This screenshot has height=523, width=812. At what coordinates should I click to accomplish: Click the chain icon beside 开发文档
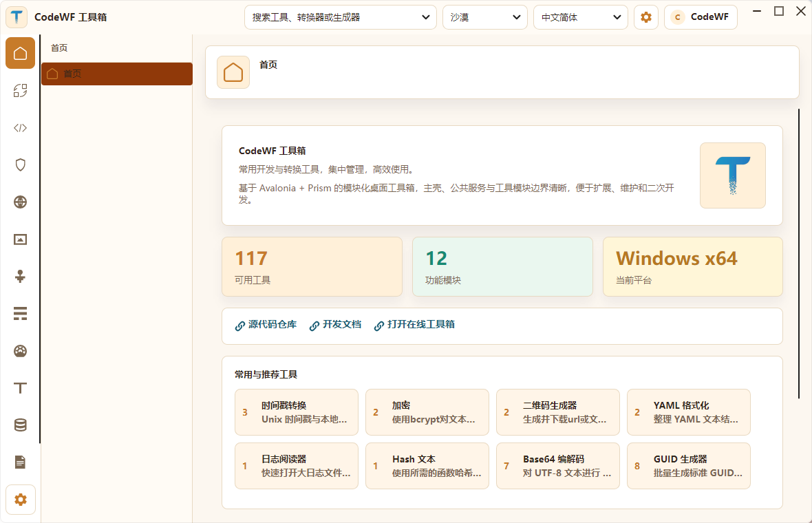pyautogui.click(x=314, y=325)
